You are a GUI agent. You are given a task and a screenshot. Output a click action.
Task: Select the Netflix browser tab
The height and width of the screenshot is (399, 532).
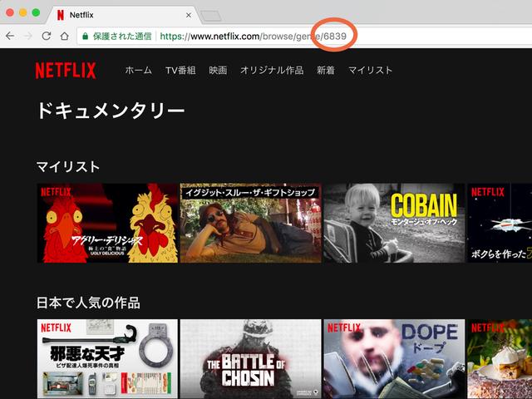[x=122, y=15]
